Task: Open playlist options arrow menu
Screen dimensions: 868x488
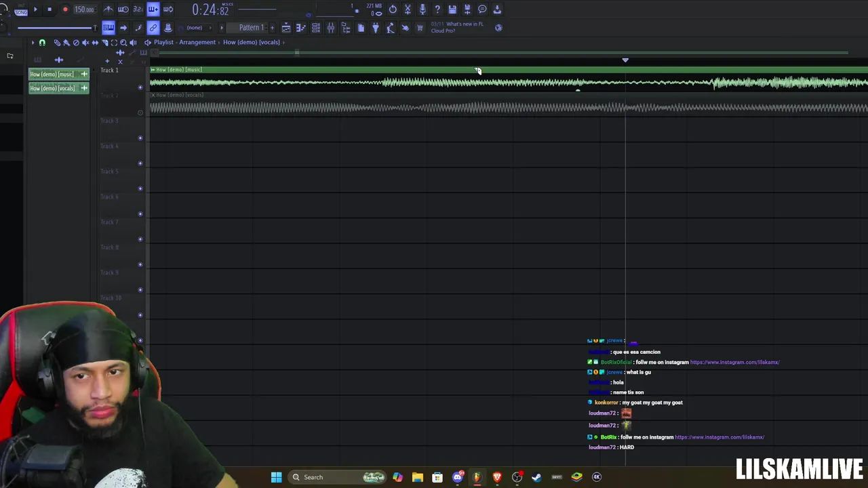Action: (x=33, y=43)
